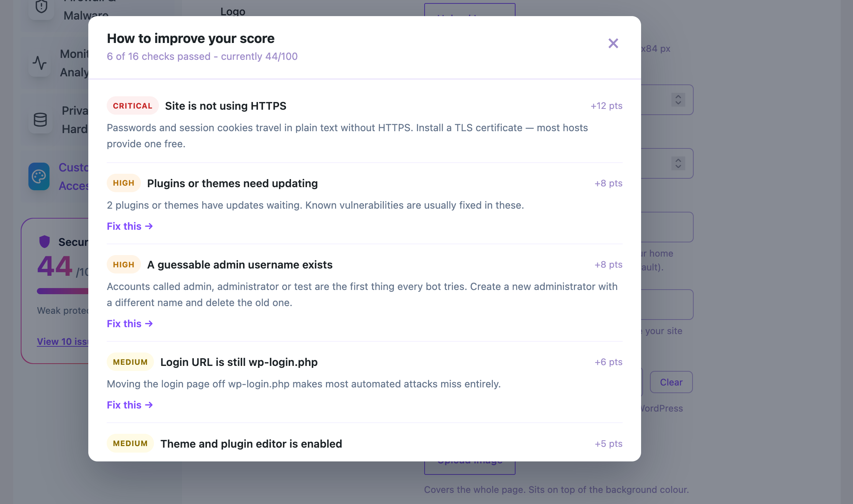Click the security score progress bar

pos(63,291)
